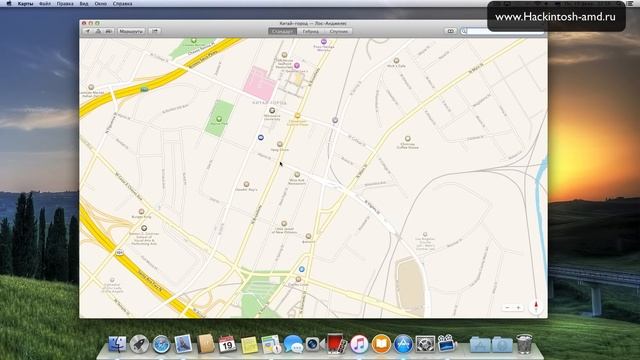Click the share arrow toolbar button

pyautogui.click(x=155, y=31)
